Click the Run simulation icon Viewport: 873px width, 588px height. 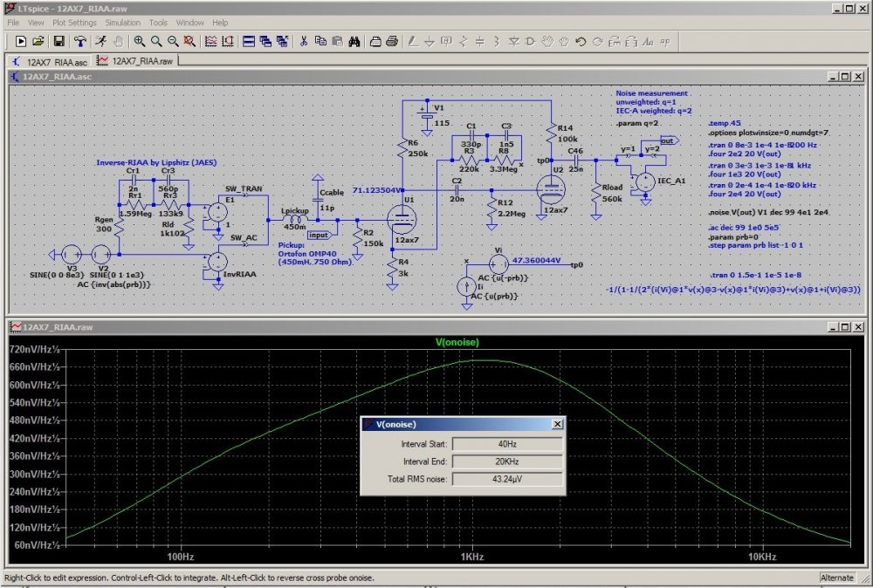[100, 41]
